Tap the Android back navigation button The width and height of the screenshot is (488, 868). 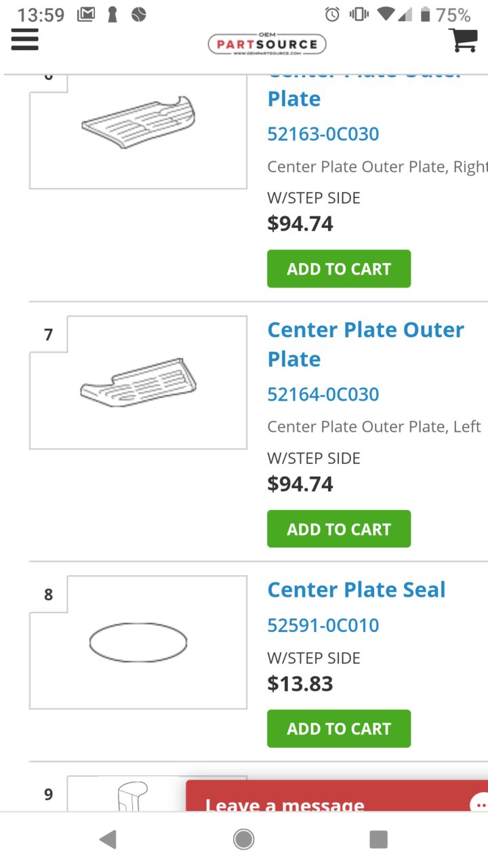pos(108,840)
